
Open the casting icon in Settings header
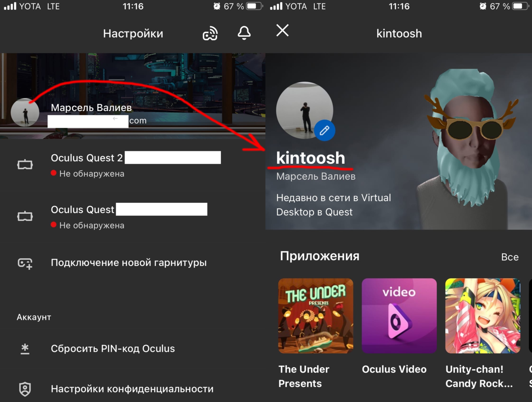pos(210,34)
